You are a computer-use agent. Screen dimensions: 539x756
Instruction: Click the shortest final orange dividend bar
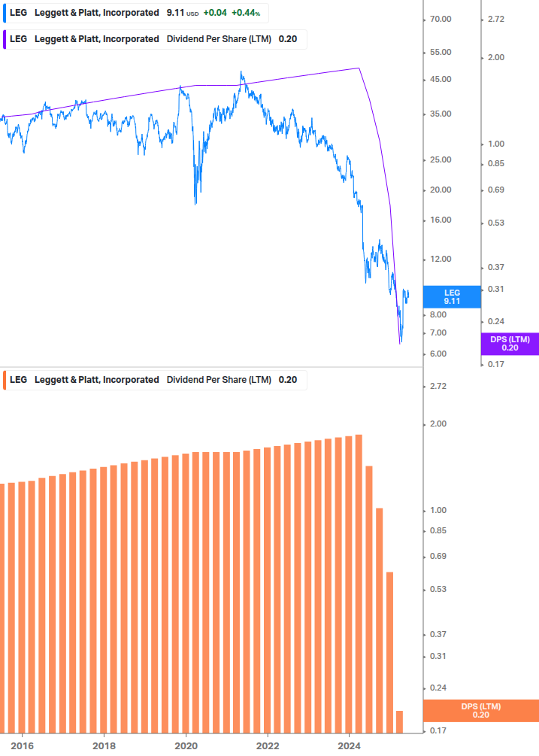tap(399, 721)
